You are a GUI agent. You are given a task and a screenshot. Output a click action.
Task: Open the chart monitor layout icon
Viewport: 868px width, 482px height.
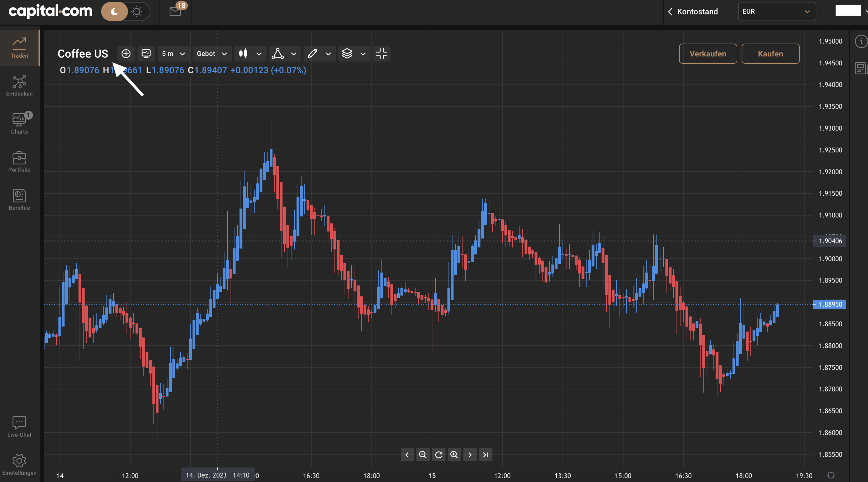[x=146, y=54]
